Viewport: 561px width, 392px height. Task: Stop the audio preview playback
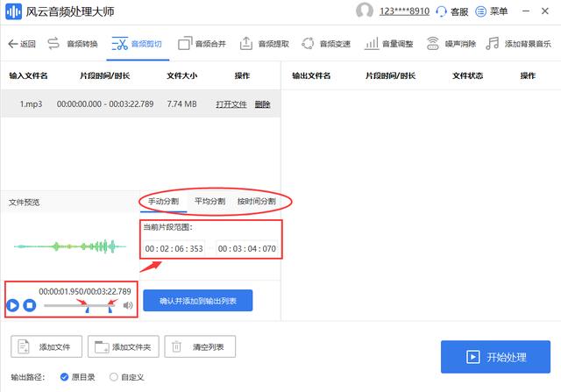point(30,305)
